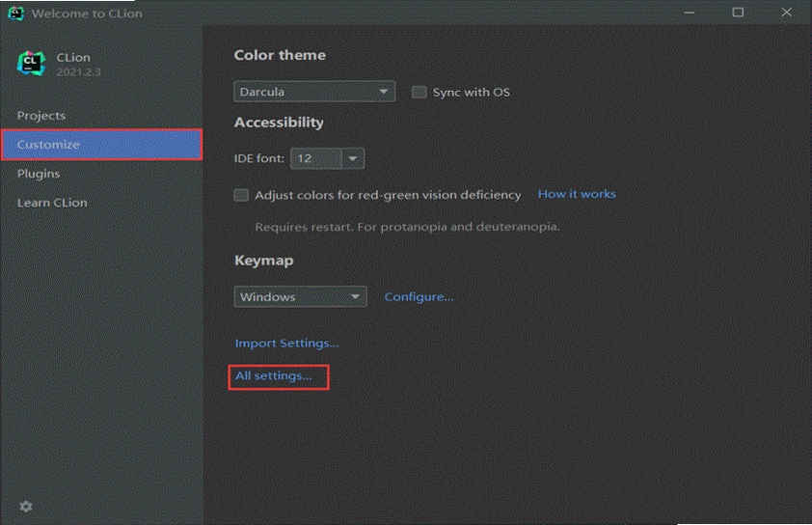Click the CLion title bar app icon
Screen dimensions: 812x525
coord(15,13)
